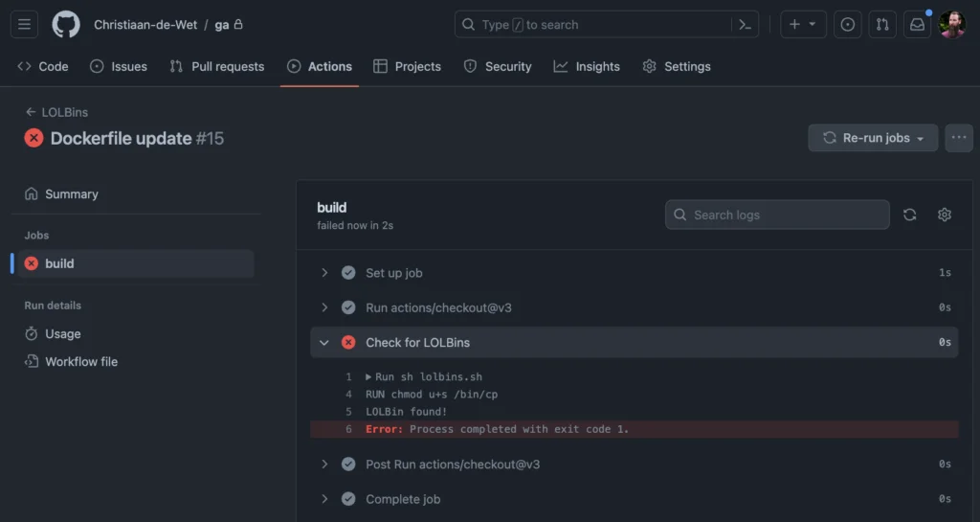Expand the Set up job step
Image resolution: width=980 pixels, height=522 pixels.
coord(324,273)
